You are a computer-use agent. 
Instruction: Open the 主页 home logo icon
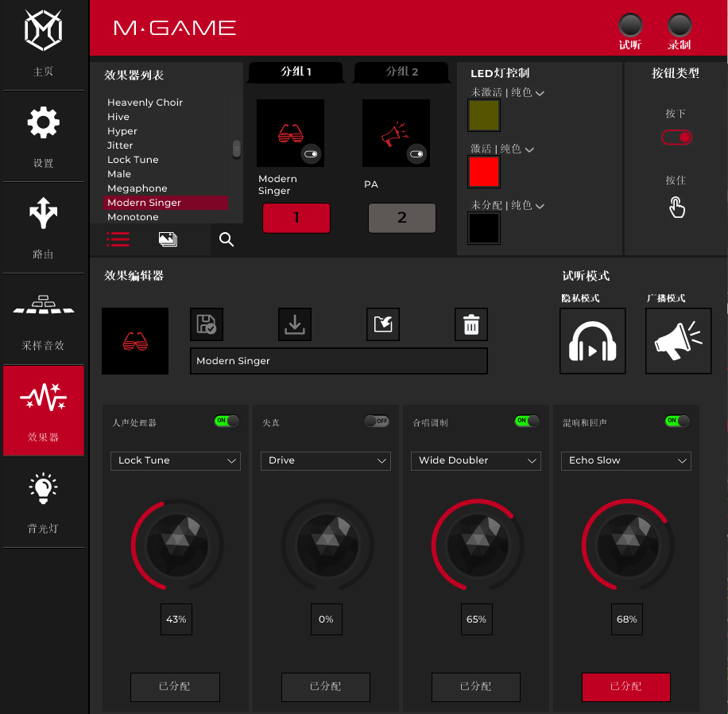coord(43,31)
